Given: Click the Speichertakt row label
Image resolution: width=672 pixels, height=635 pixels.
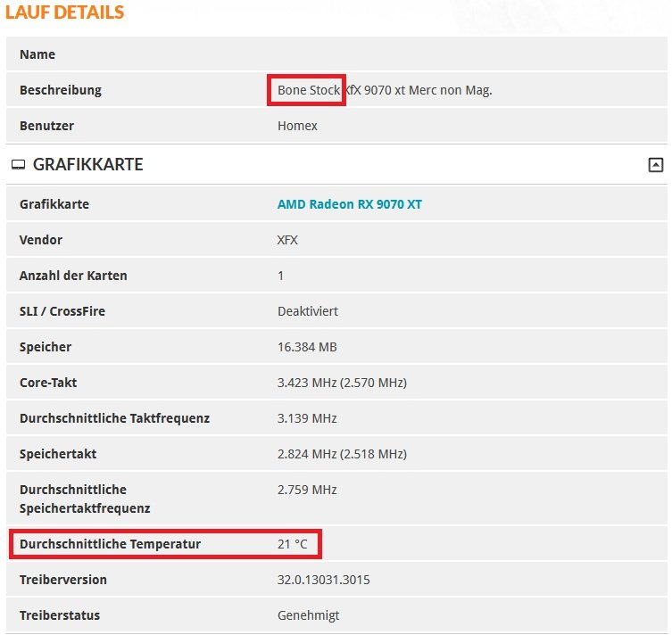Looking at the screenshot, I should [58, 454].
